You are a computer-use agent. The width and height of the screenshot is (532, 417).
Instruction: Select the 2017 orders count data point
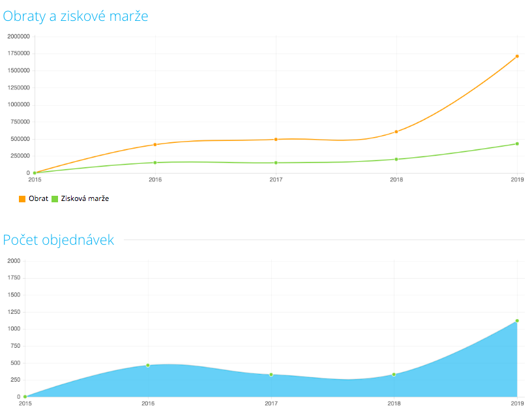271,375
